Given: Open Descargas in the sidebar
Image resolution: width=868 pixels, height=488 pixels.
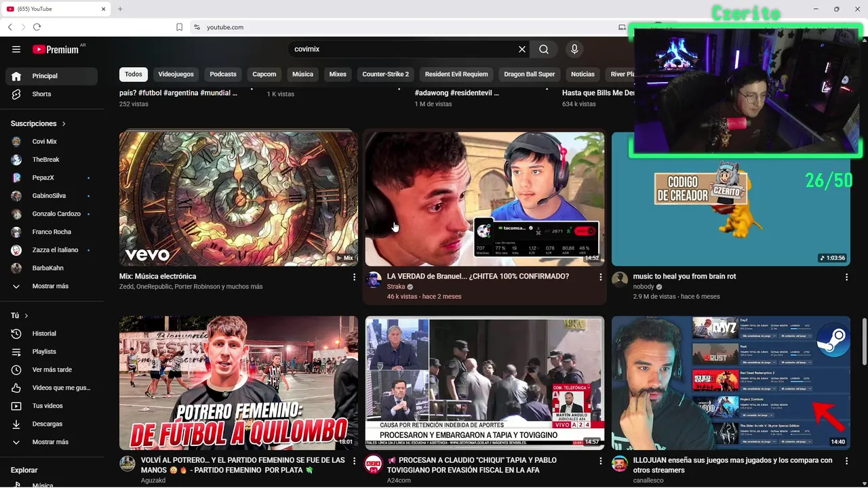Looking at the screenshot, I should [x=52, y=424].
